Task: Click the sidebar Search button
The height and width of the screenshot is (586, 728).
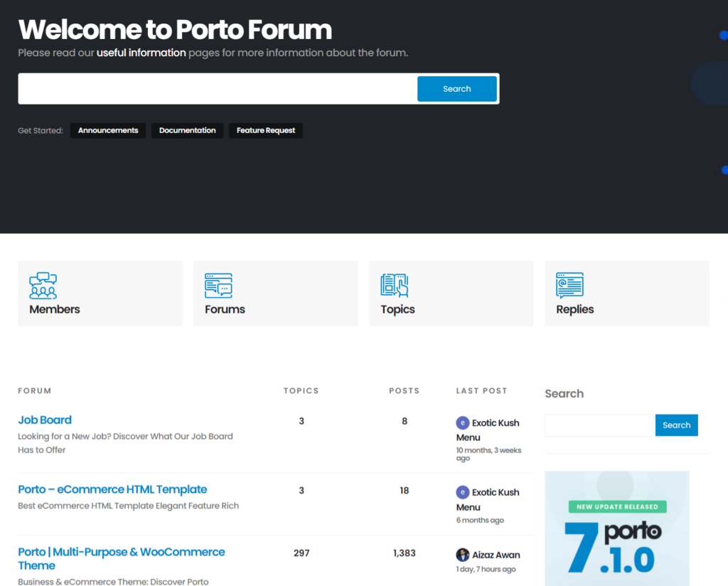Action: click(676, 425)
